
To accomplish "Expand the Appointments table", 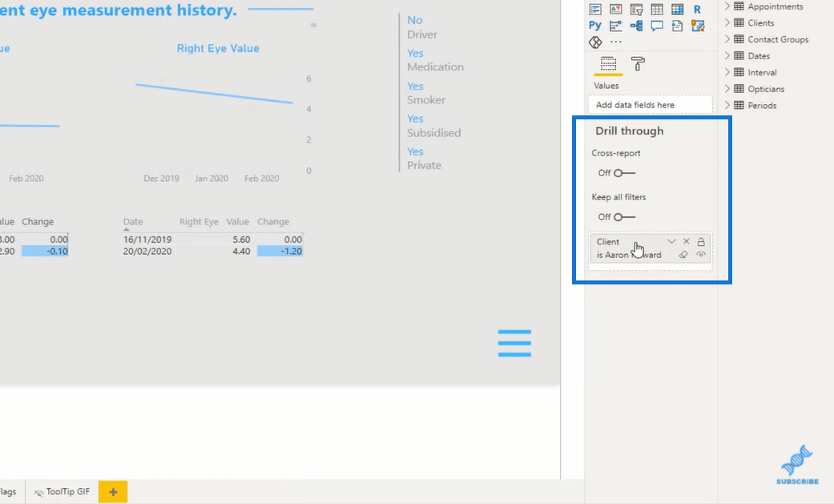I will coord(727,6).
